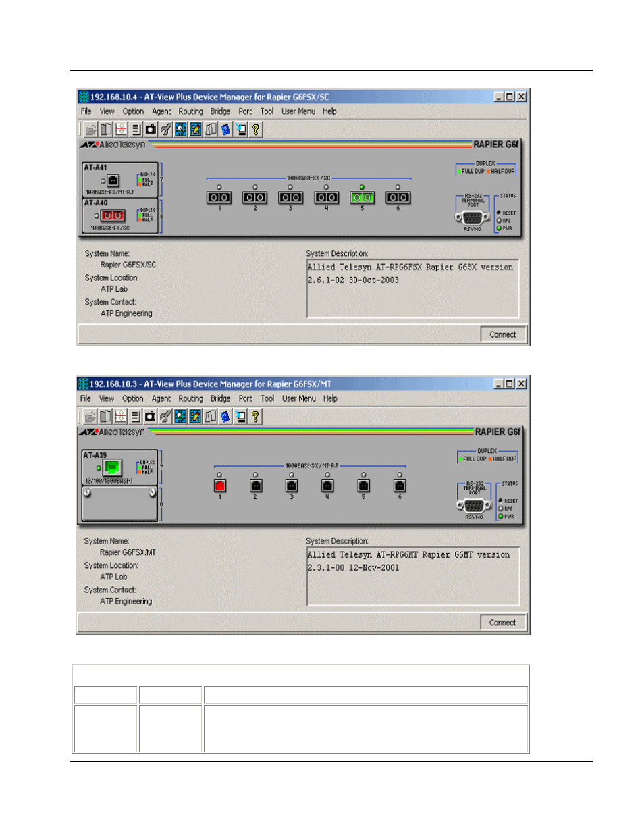This screenshot has height=834, width=644.
Task: Open the Agent menu in G6FSX/SC window
Action: click(x=161, y=111)
